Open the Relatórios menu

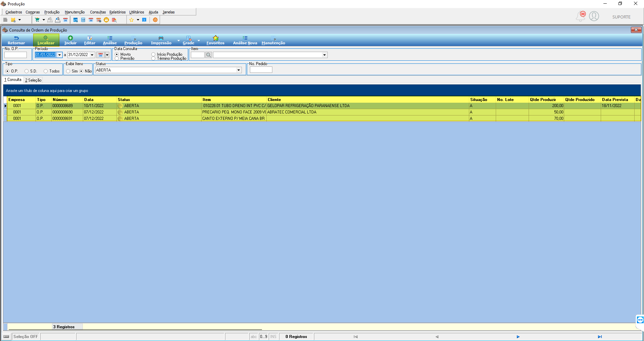point(117,12)
